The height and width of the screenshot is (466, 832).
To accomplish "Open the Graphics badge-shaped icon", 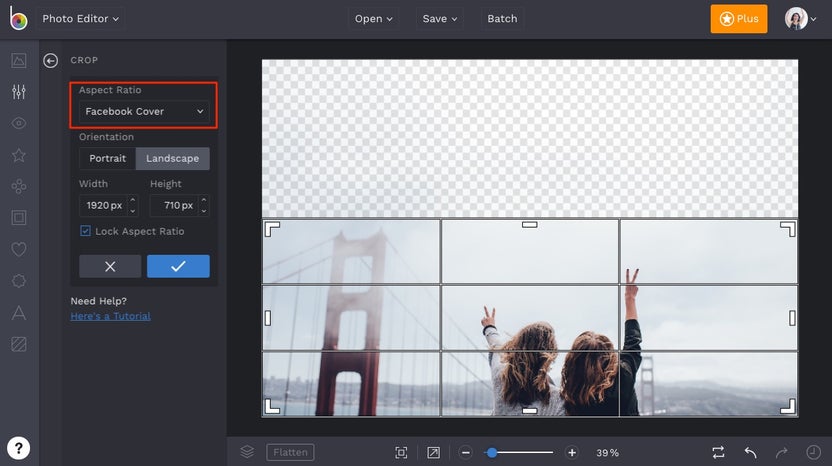I will pos(19,281).
